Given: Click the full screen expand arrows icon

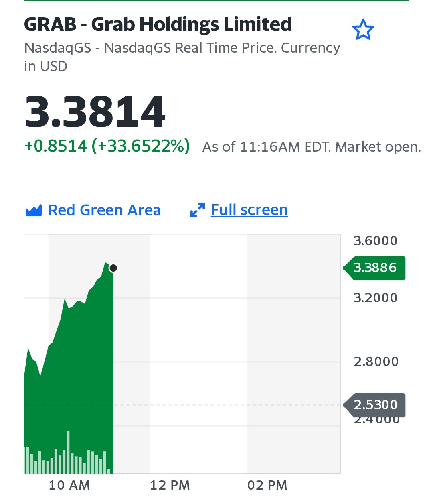Looking at the screenshot, I should (198, 210).
